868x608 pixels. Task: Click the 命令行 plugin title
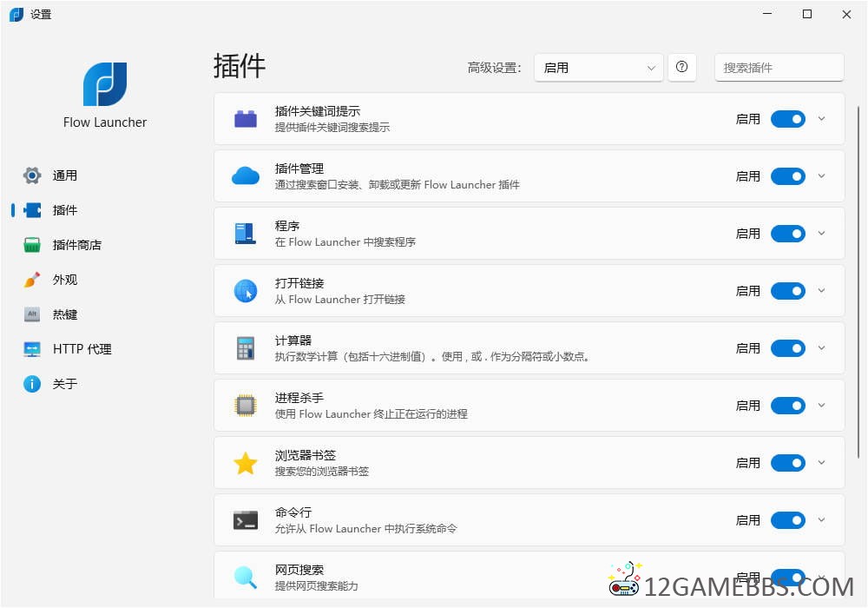click(x=293, y=512)
